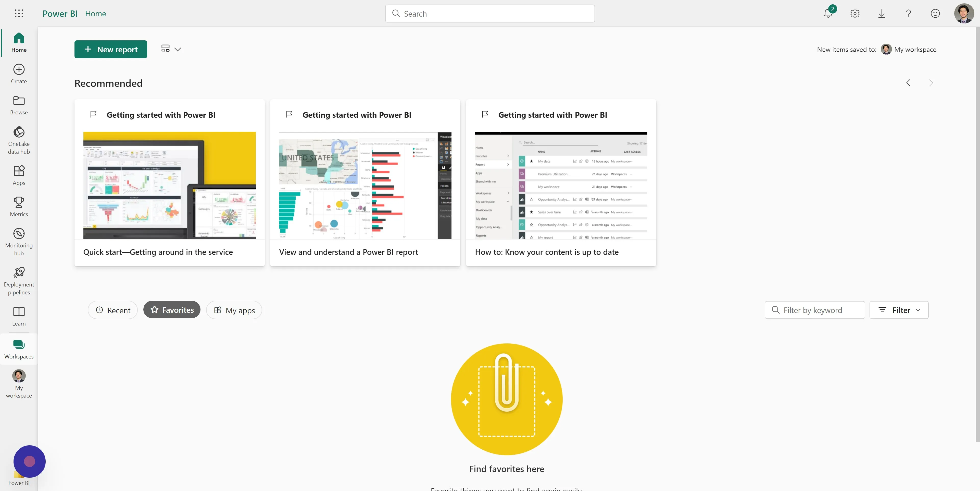Click the download arrow icon
The width and height of the screenshot is (980, 491).
click(882, 14)
